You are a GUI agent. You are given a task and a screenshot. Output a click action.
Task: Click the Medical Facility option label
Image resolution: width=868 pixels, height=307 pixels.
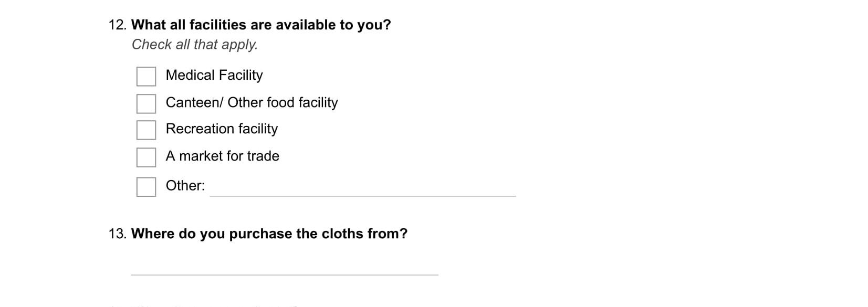214,75
